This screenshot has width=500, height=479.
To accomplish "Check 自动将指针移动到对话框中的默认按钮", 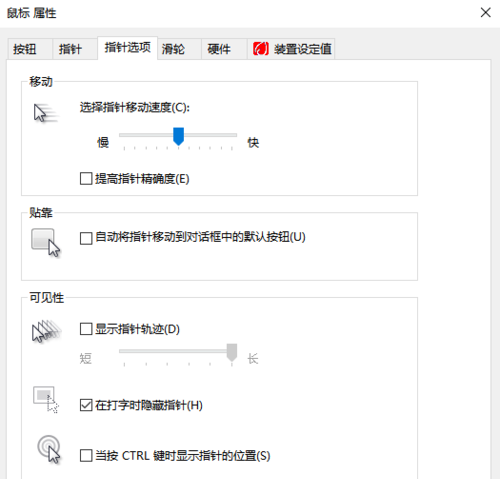I will point(86,238).
